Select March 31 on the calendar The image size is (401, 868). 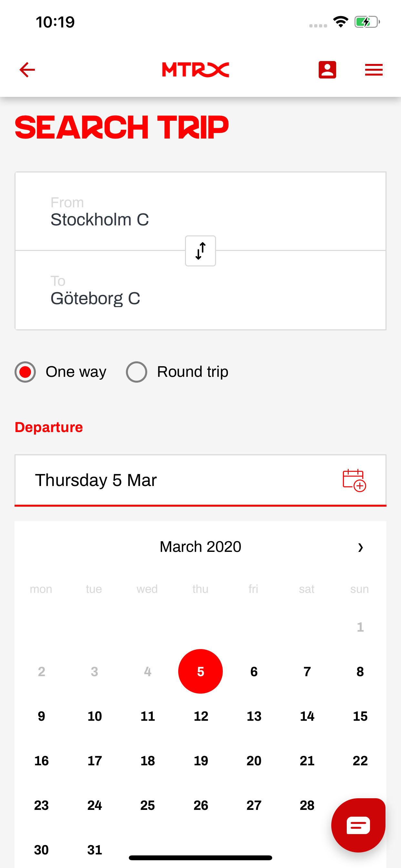pos(94,850)
